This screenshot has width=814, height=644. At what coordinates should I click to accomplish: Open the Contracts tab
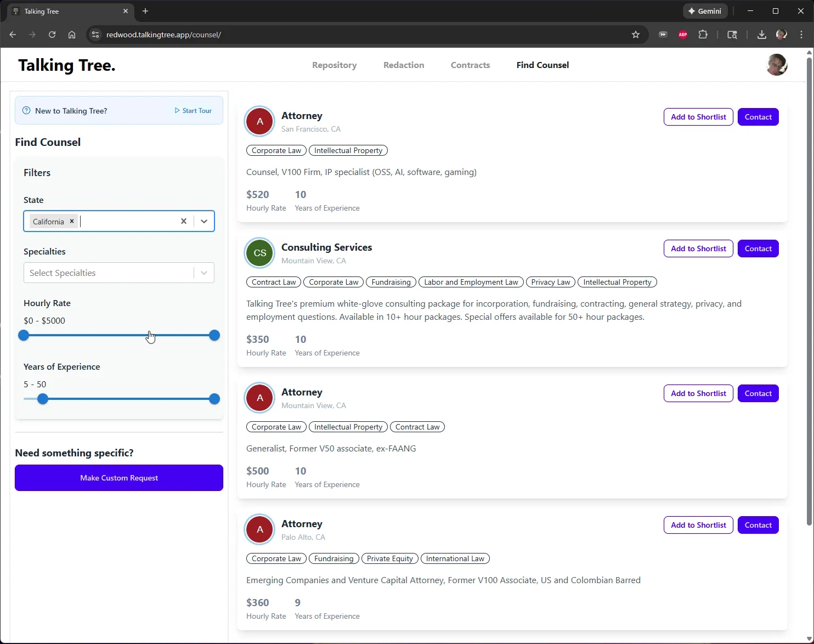point(471,65)
